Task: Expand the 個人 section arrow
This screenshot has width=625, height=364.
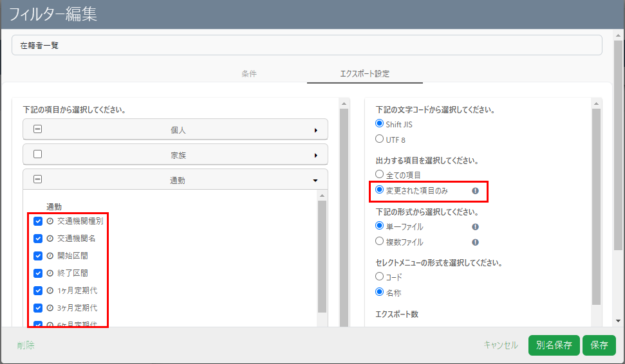Action: click(x=315, y=130)
